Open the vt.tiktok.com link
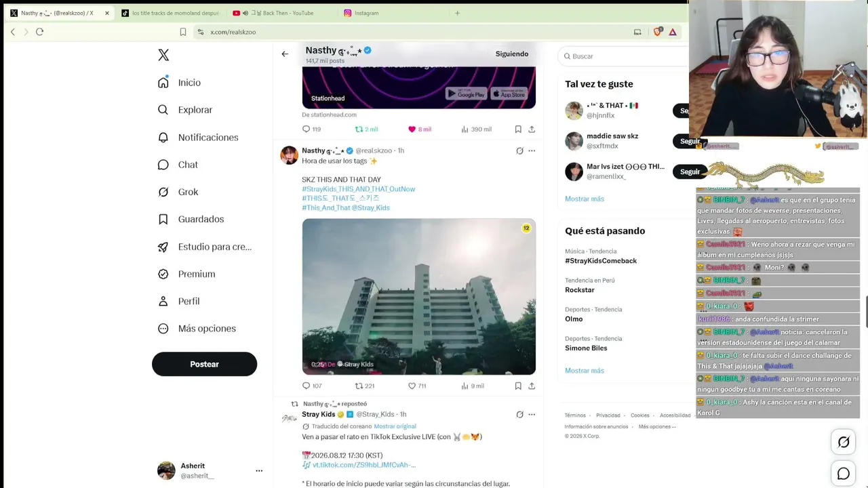 (x=364, y=465)
